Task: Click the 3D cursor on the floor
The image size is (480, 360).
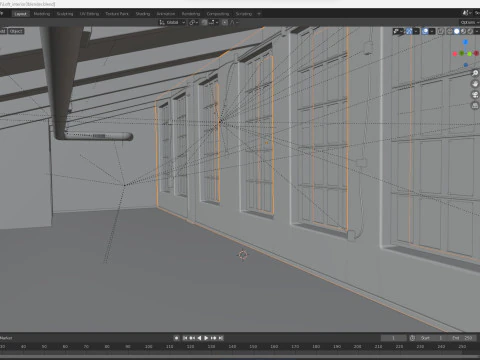Action: [243, 255]
